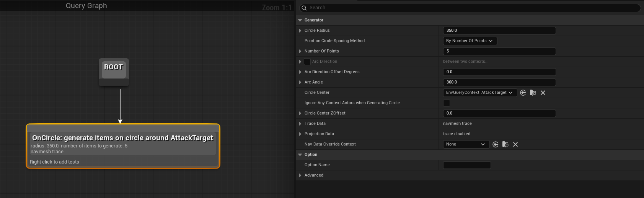Expand the Circle Radius property
Image resolution: width=644 pixels, height=198 pixels.
[300, 31]
